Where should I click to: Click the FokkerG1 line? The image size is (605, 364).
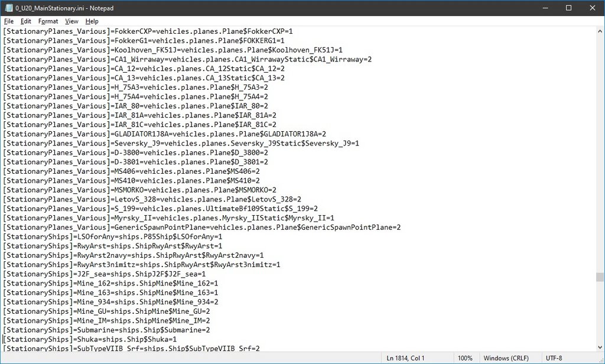(x=144, y=41)
